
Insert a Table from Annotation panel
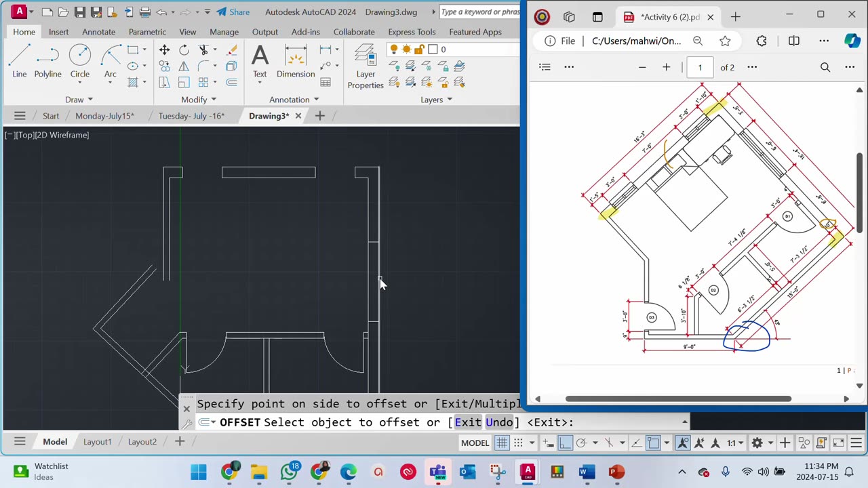[325, 82]
